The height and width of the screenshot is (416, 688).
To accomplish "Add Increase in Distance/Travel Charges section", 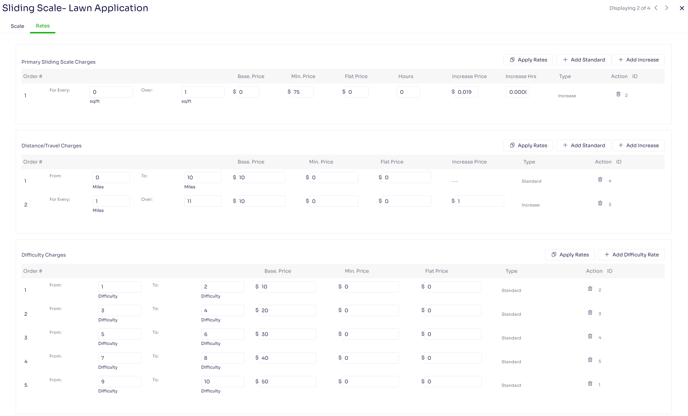I will pos(638,145).
